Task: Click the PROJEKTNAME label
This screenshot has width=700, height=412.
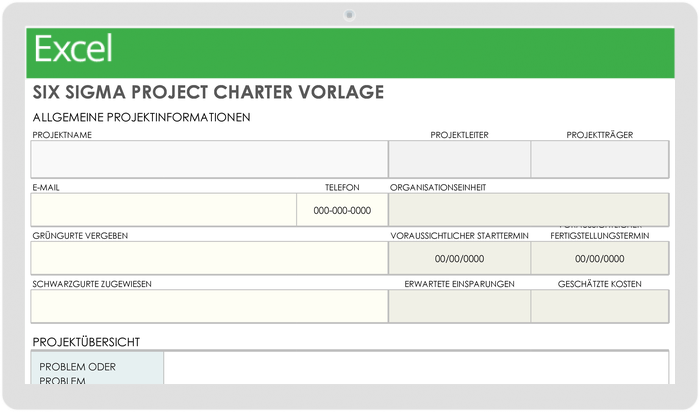Action: 62,135
